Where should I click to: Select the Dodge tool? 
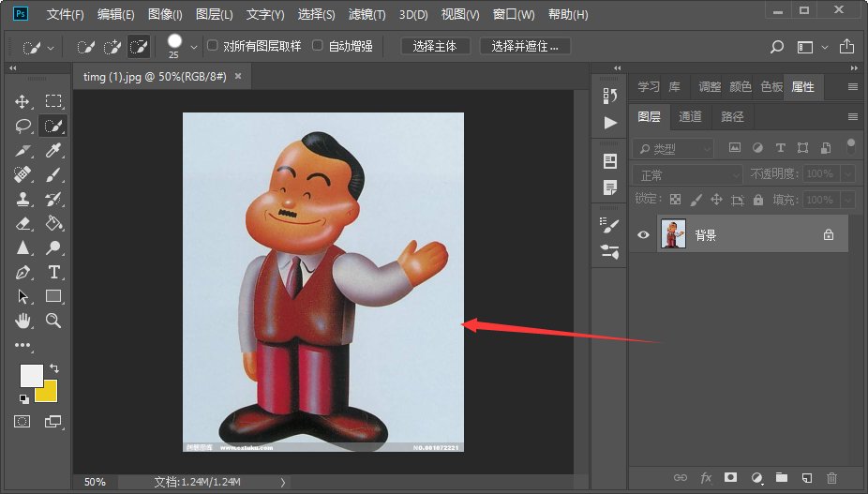click(x=53, y=247)
